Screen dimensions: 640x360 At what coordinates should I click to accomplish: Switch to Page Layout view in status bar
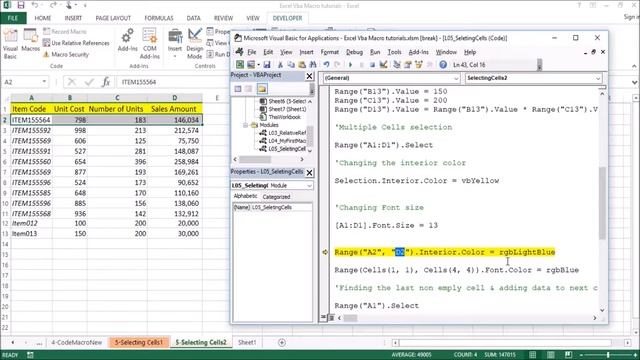coord(551,355)
